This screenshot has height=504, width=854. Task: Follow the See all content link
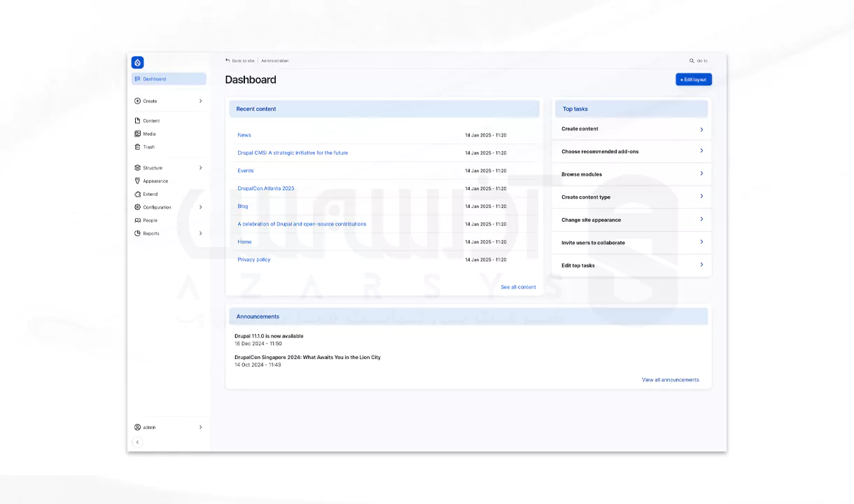(518, 287)
